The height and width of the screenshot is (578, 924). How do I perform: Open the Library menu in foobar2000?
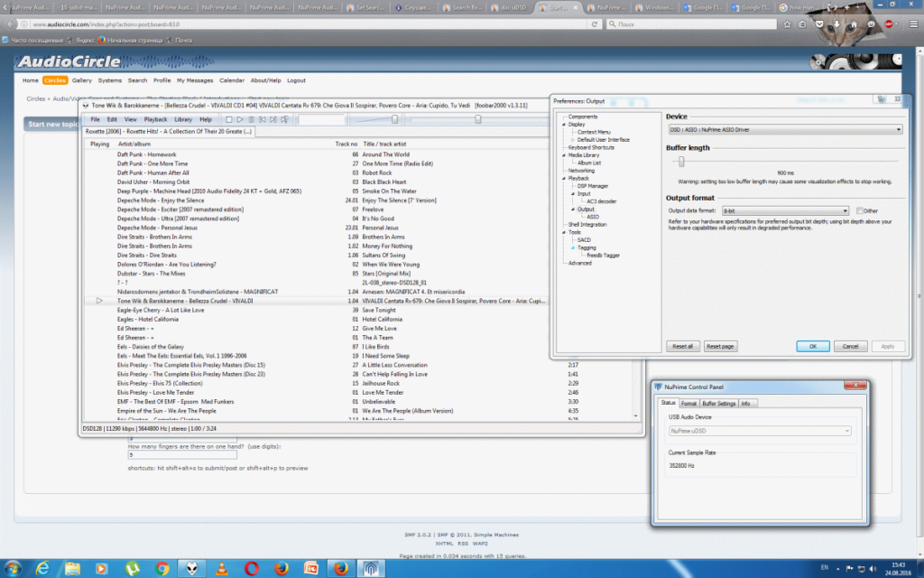pyautogui.click(x=183, y=120)
